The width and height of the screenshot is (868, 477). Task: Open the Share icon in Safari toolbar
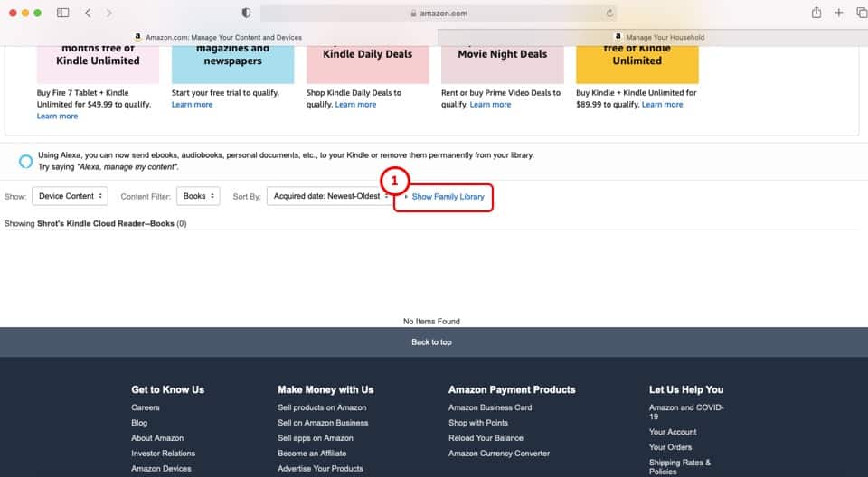pyautogui.click(x=816, y=12)
